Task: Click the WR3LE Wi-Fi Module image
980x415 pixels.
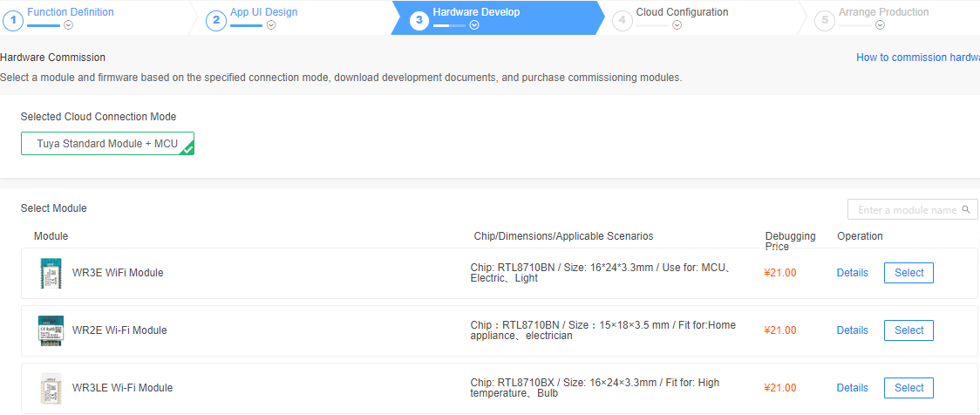Action: tap(51, 388)
